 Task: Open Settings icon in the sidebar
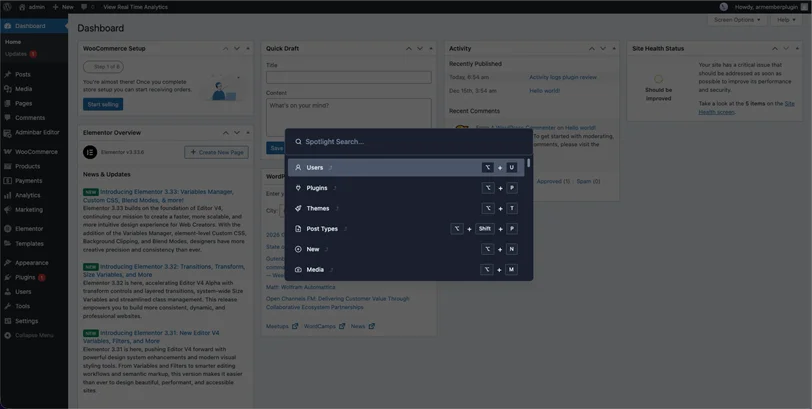pos(8,321)
